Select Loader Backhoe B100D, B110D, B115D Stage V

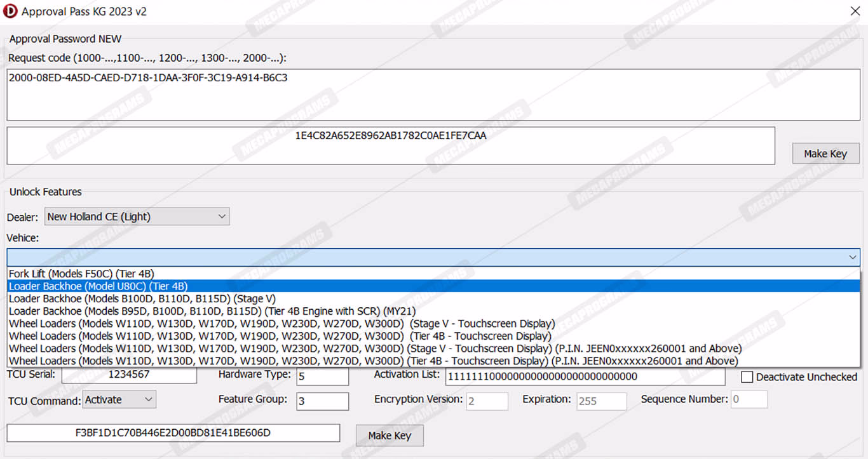click(x=142, y=298)
